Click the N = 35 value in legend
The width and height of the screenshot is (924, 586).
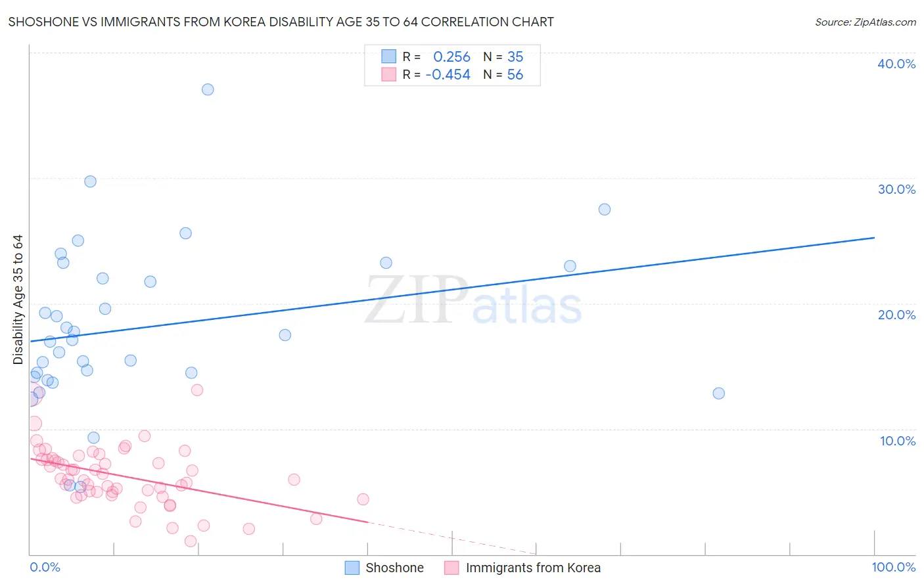coord(503,56)
